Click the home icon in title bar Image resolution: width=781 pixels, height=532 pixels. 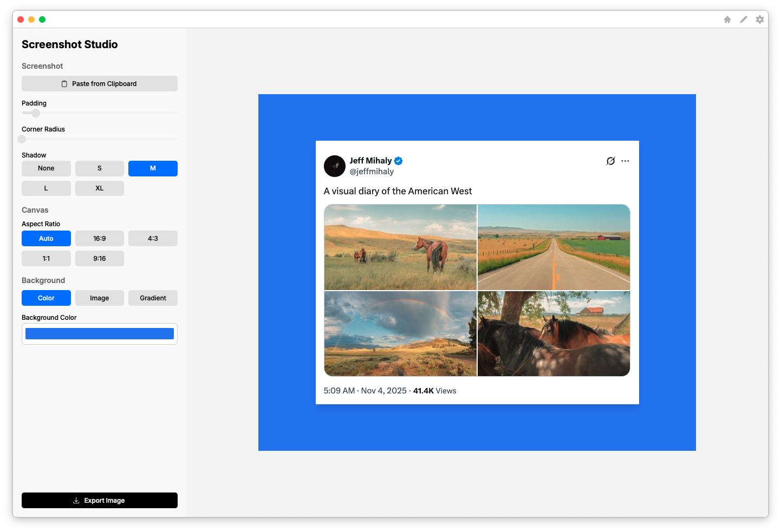[727, 19]
